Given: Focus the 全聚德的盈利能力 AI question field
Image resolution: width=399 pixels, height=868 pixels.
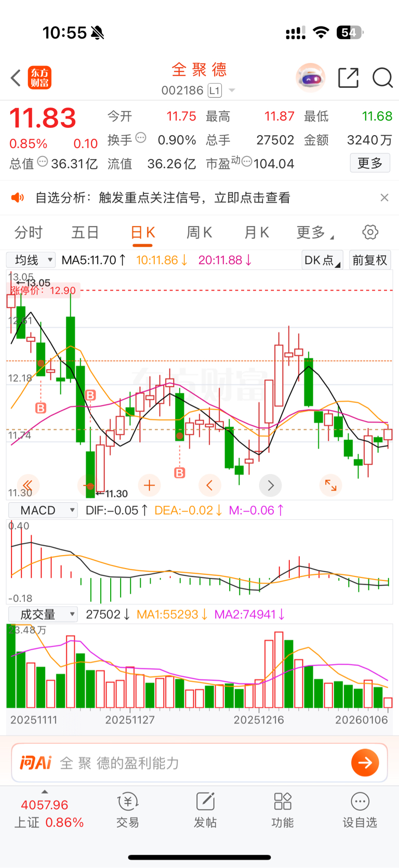Looking at the screenshot, I should point(199,762).
